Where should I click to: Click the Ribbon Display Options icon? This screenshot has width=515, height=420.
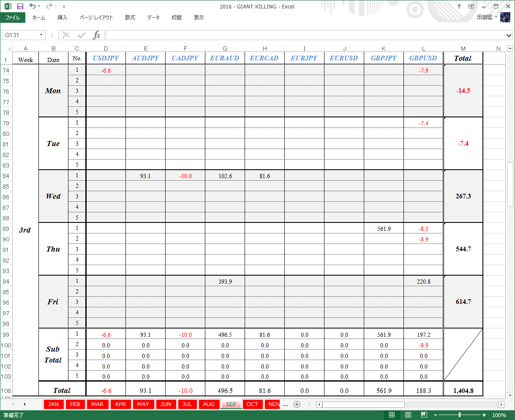tap(471, 6)
